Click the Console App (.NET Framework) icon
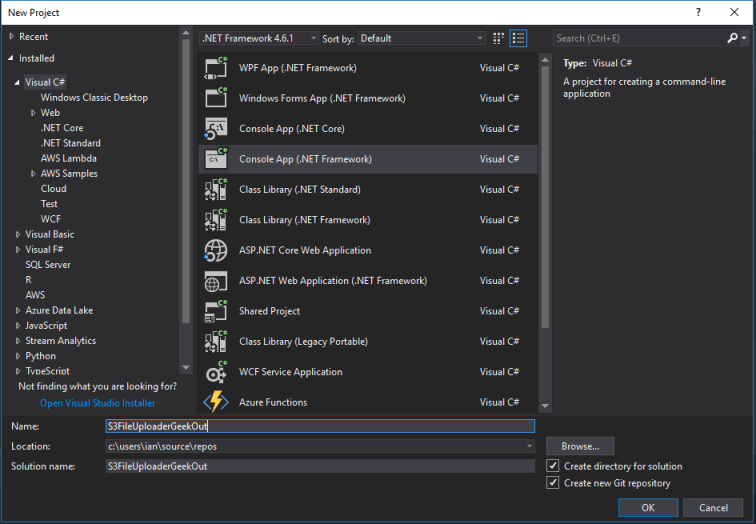Viewport: 756px width, 524px height. tap(216, 159)
